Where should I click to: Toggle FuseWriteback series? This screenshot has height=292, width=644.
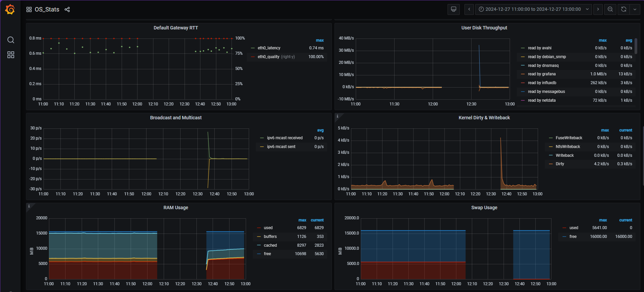click(x=569, y=138)
